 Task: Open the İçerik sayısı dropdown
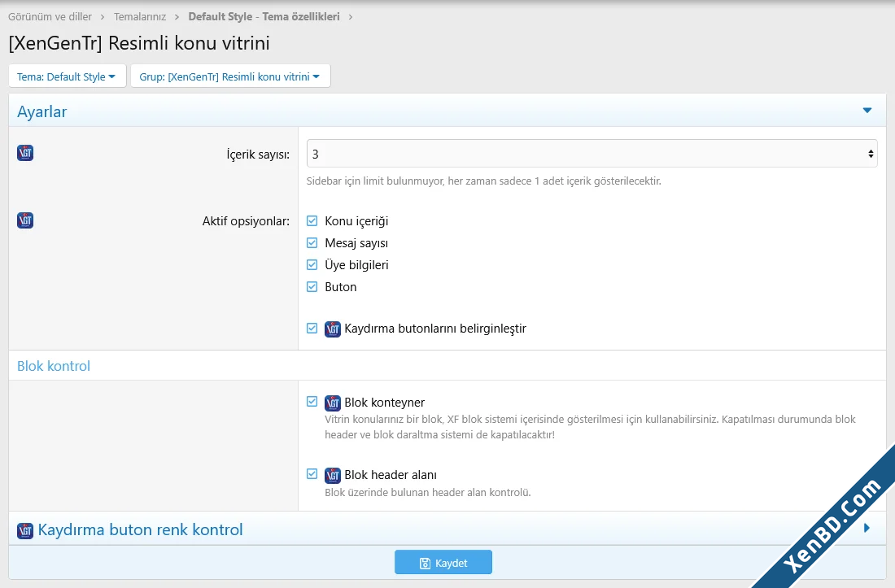click(x=592, y=154)
